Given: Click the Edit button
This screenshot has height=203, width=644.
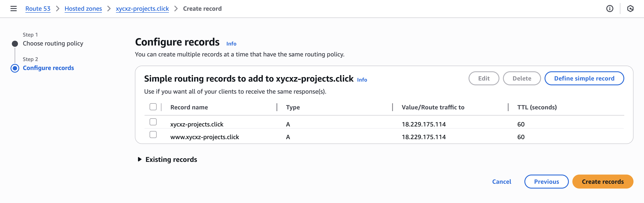Looking at the screenshot, I should pyautogui.click(x=483, y=78).
